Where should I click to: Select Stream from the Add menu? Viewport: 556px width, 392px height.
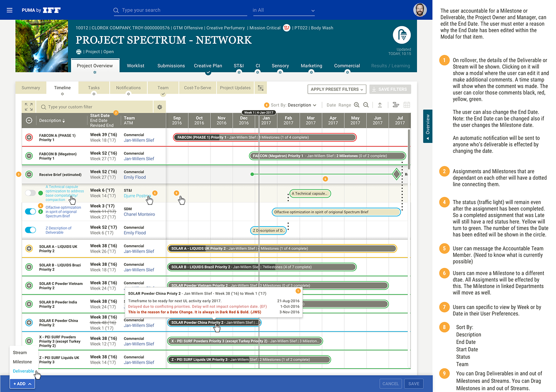pos(20,352)
